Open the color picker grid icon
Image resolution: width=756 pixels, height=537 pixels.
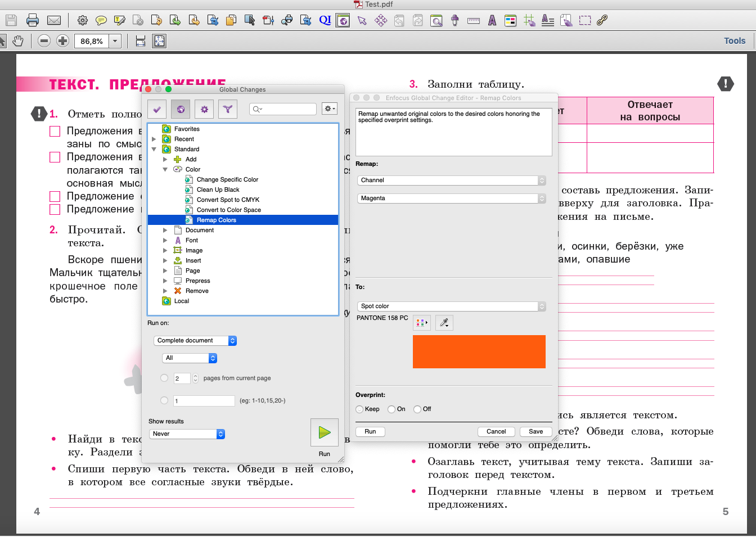pyautogui.click(x=421, y=323)
